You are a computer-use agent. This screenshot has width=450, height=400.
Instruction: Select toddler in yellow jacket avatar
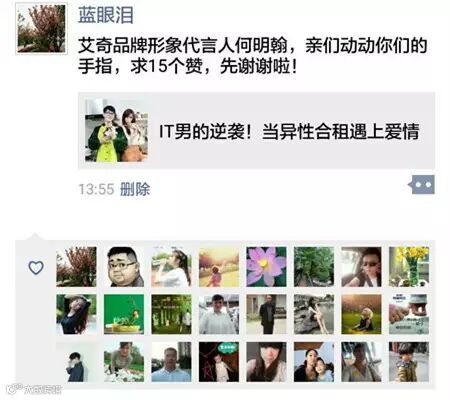pos(409,362)
